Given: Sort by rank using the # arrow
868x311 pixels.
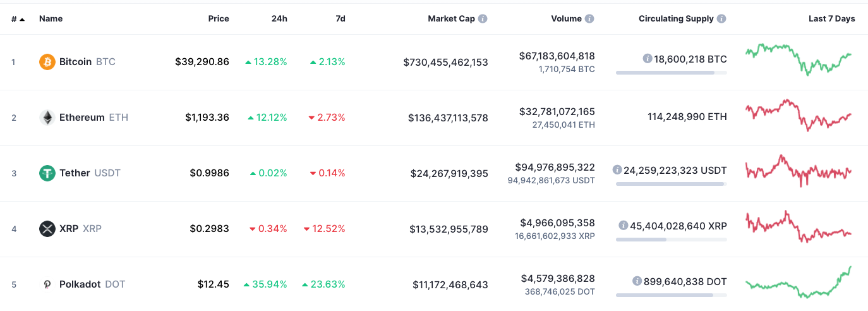Looking at the screenshot, I should click(x=18, y=19).
